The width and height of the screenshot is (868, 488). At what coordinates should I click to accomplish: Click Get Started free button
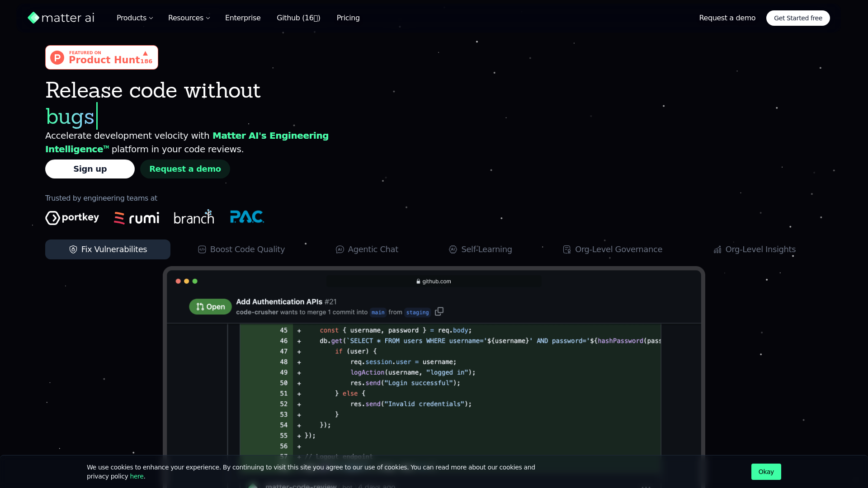pyautogui.click(x=798, y=18)
